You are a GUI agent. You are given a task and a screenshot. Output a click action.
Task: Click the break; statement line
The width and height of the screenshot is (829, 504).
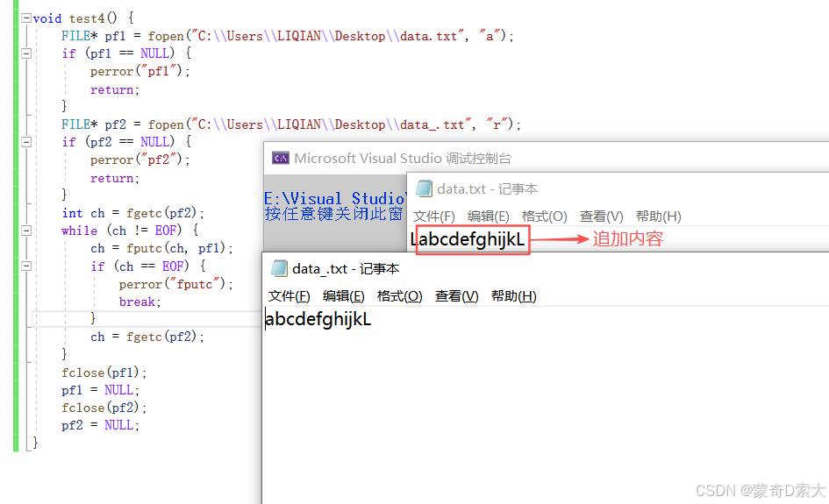140,302
